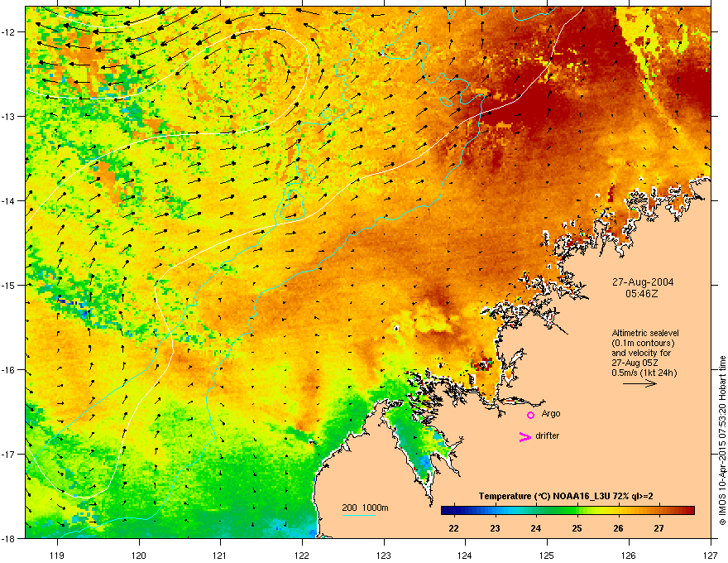Click the magenta drifter arrowhead legend symbol
Image resolution: width=728 pixels, height=563 pixels.
(524, 436)
